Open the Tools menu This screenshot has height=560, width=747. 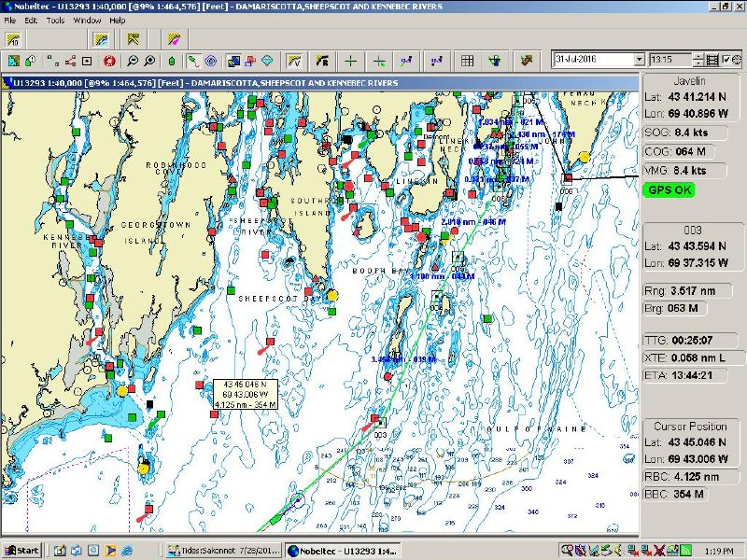point(55,20)
